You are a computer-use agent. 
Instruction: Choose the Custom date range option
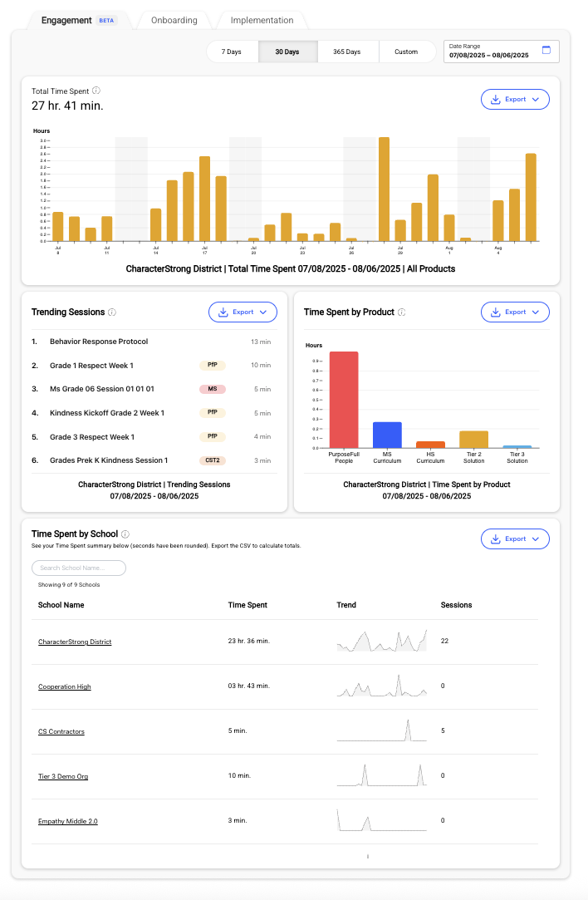(406, 52)
